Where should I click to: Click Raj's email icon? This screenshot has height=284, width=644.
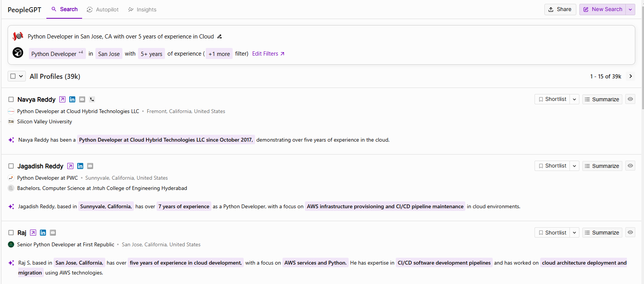click(53, 233)
